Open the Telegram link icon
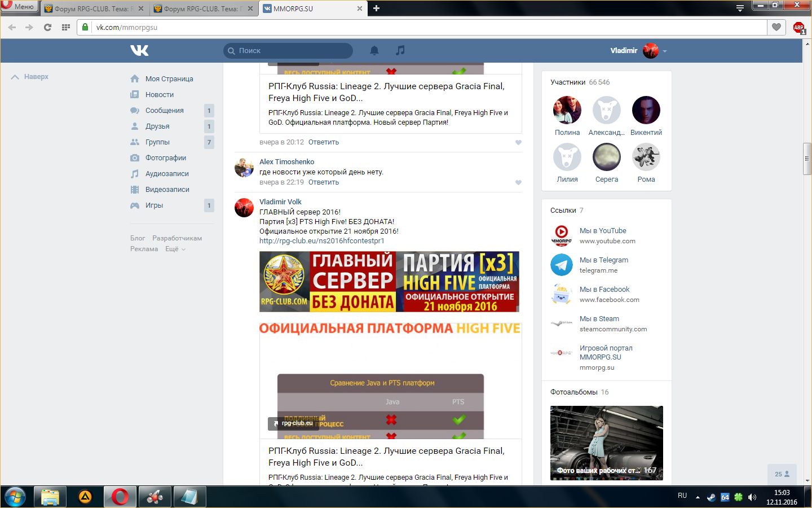The height and width of the screenshot is (508, 812). 561,265
